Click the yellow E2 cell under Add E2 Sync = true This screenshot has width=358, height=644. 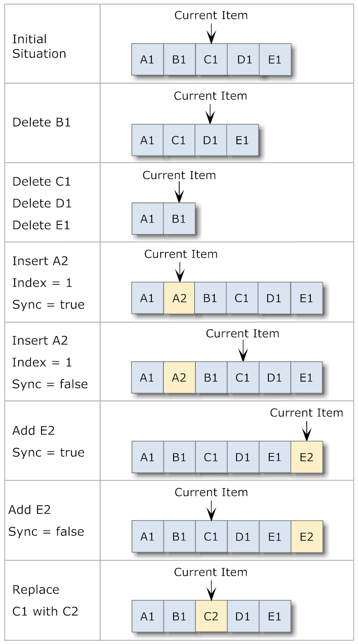pyautogui.click(x=307, y=457)
